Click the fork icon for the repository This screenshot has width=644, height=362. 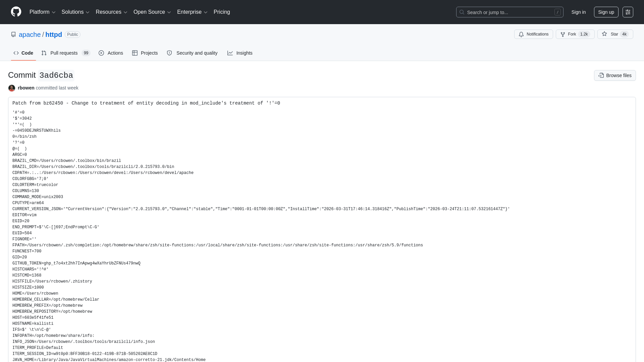pyautogui.click(x=562, y=34)
